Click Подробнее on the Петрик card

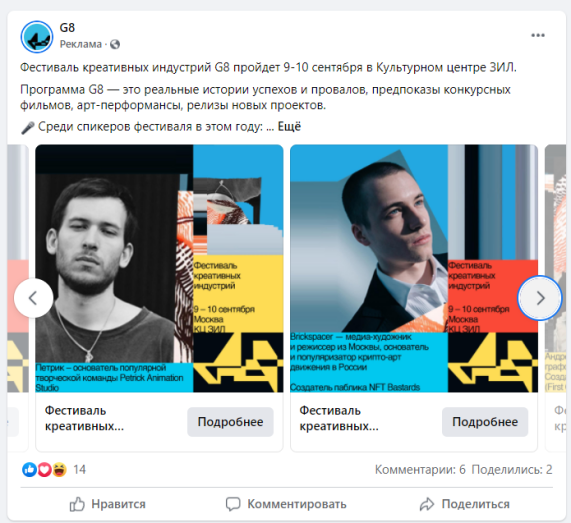(230, 422)
